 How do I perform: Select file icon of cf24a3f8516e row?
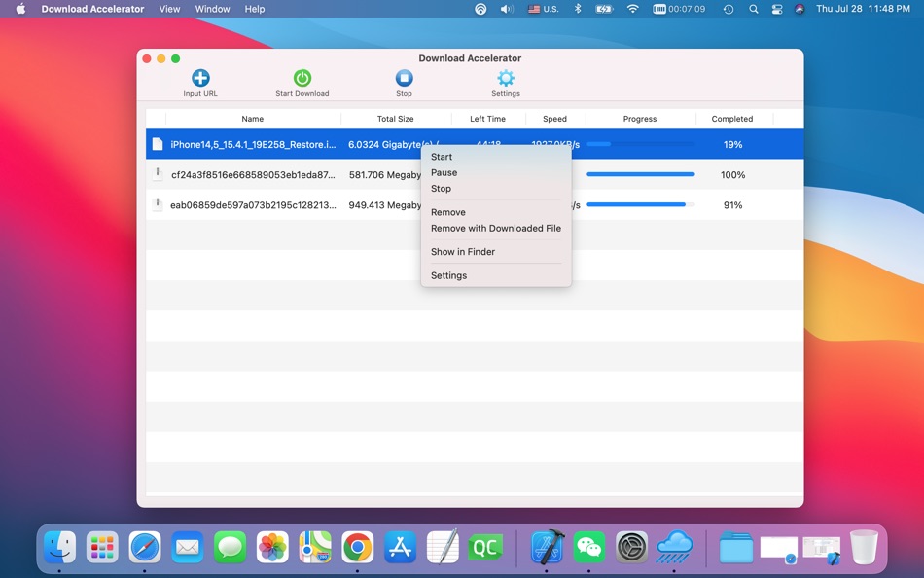coord(158,174)
